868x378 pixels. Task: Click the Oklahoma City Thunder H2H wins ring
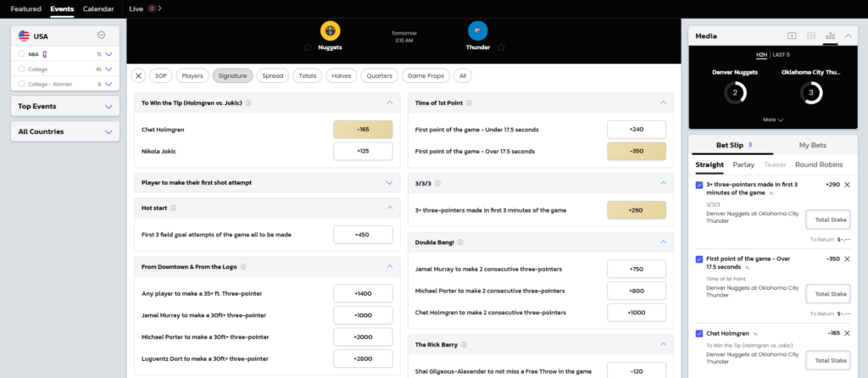[x=811, y=92]
